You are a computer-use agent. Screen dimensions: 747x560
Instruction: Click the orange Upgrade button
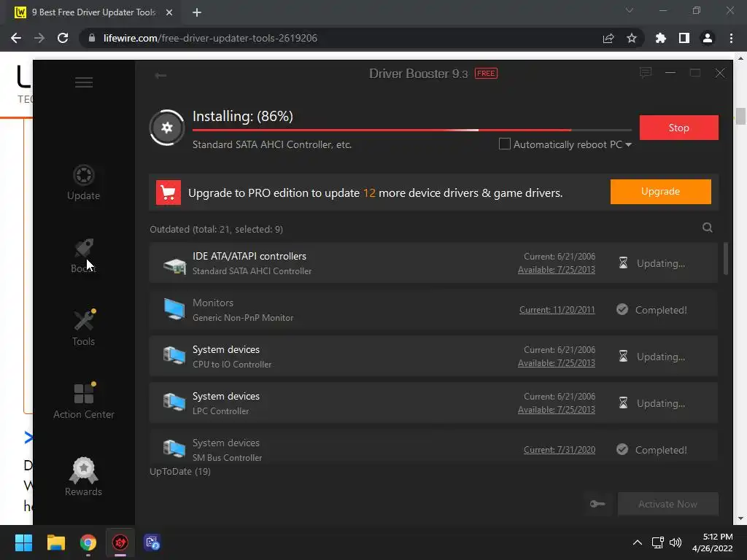tap(661, 192)
